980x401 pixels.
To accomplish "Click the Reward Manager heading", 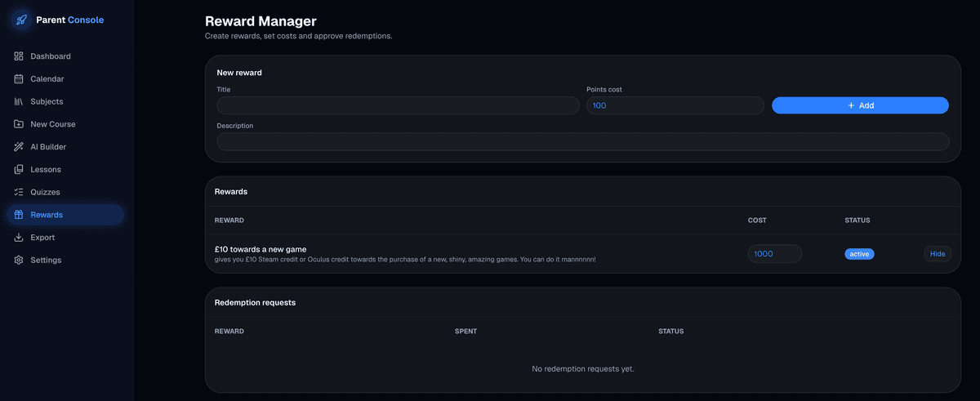I will (261, 21).
